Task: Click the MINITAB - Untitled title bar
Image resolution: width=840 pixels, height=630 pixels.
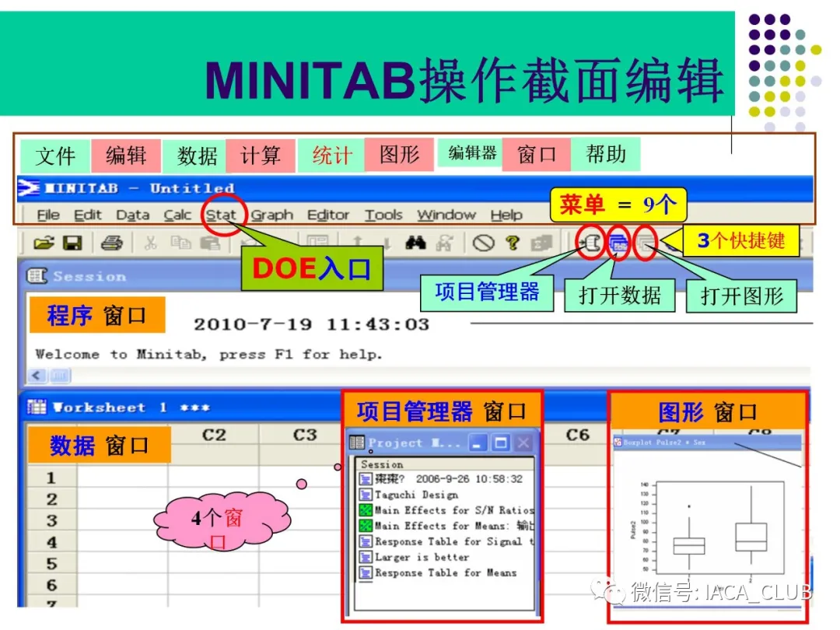Action: (415, 188)
